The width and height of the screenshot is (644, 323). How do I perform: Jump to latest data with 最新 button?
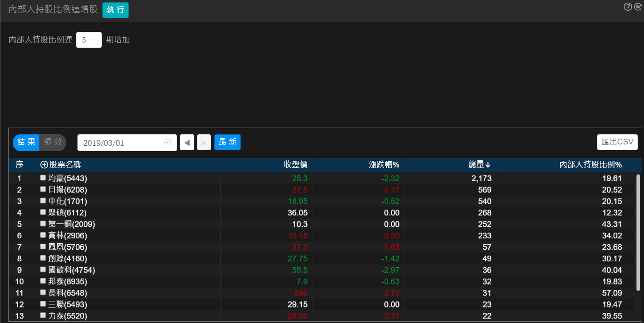(228, 142)
